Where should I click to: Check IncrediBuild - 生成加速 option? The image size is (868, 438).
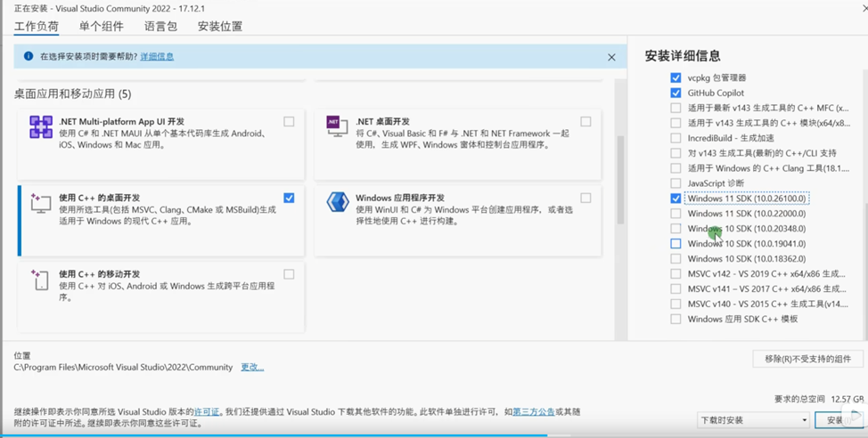[676, 138]
